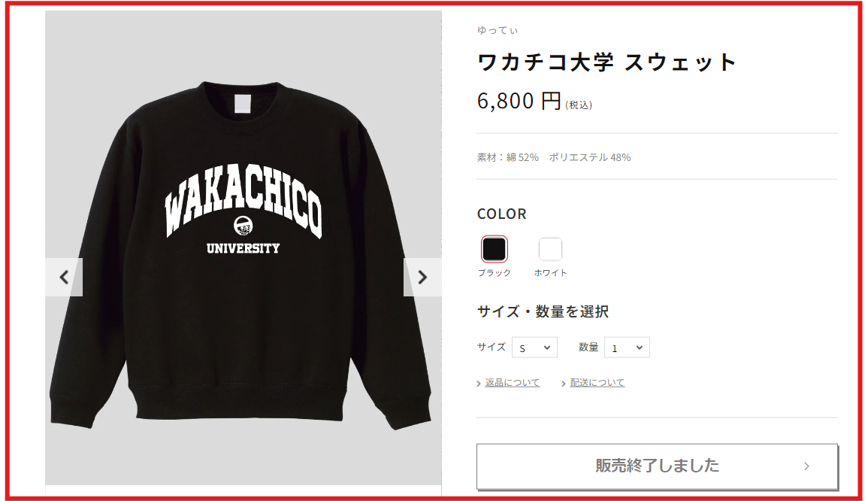
Task: Click the sweatshirt product image
Action: click(x=243, y=247)
